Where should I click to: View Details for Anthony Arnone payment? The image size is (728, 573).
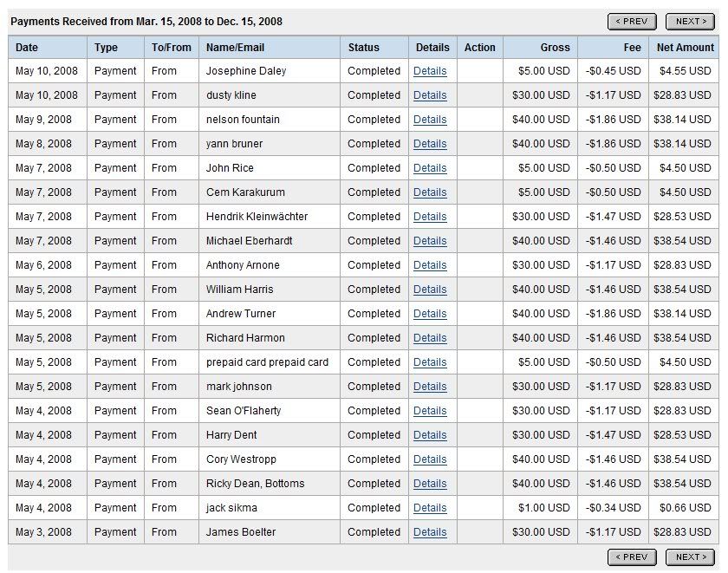tap(430, 265)
